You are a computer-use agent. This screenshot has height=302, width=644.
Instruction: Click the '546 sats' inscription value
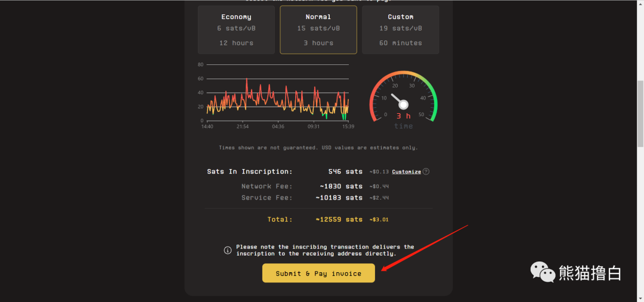(x=345, y=172)
